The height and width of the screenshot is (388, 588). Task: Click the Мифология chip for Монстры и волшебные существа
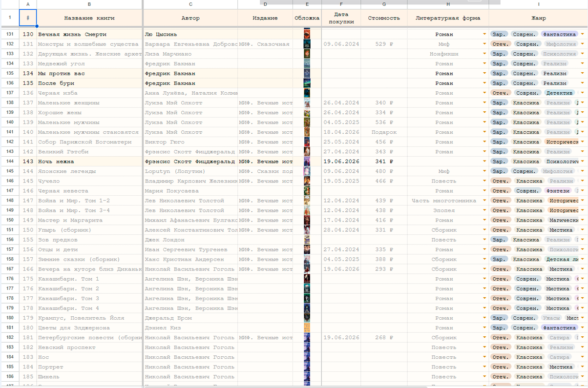pyautogui.click(x=560, y=44)
